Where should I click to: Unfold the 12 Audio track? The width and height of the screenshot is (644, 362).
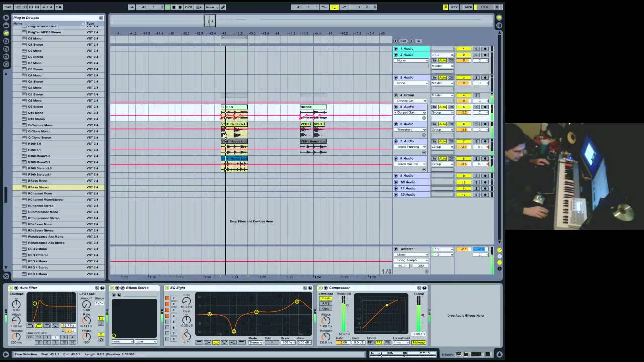coord(396,194)
